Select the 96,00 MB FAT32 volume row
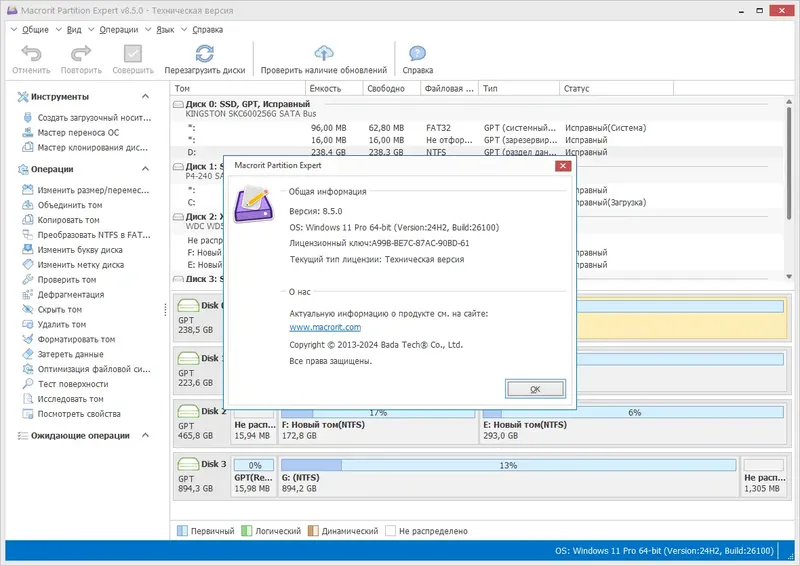 click(x=477, y=128)
